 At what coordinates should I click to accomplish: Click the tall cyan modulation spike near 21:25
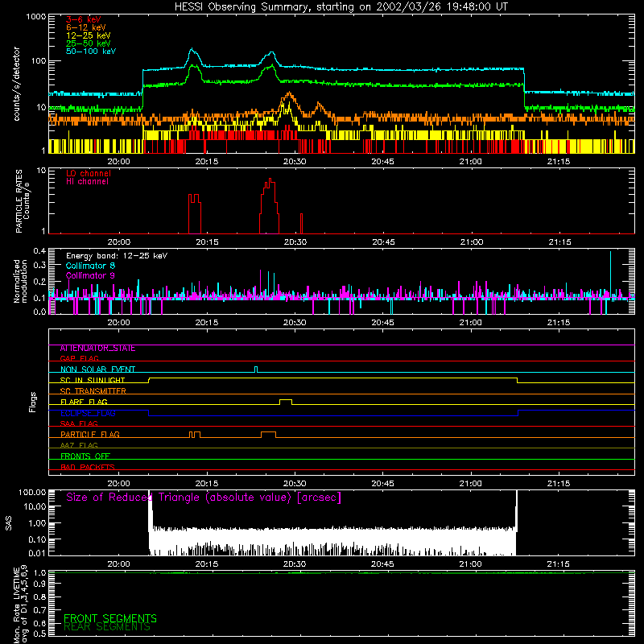tap(610, 273)
